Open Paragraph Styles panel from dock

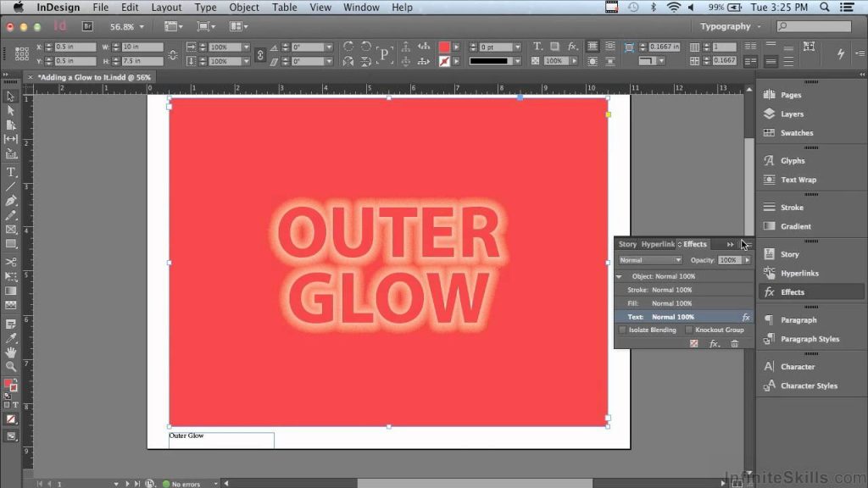(x=809, y=339)
